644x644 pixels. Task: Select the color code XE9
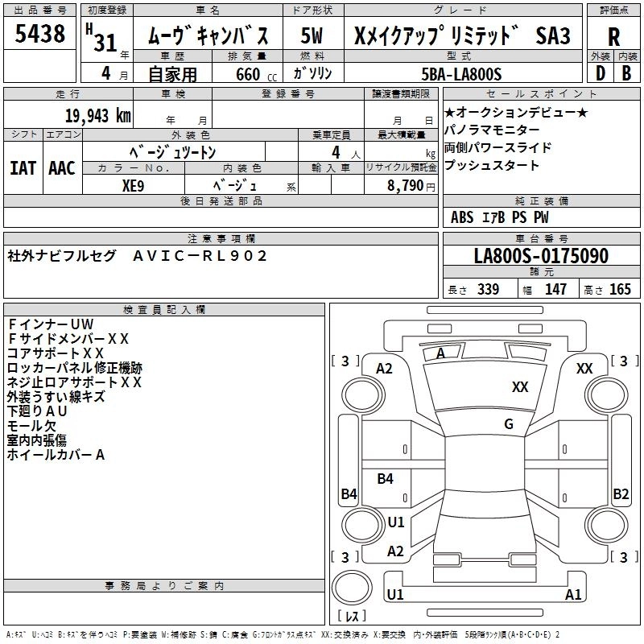pos(133,184)
